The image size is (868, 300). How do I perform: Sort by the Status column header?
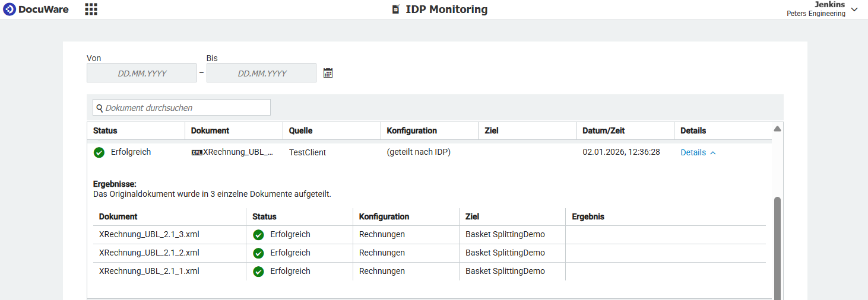[105, 130]
